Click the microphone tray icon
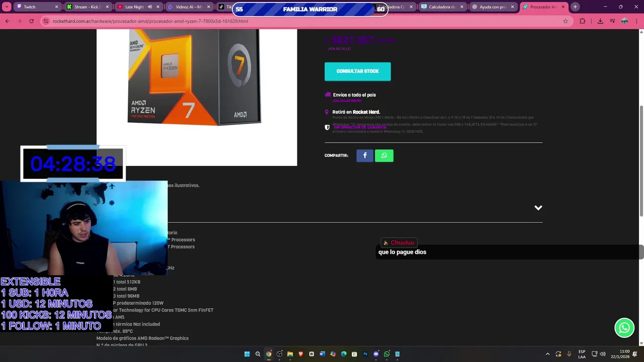 coord(569,354)
